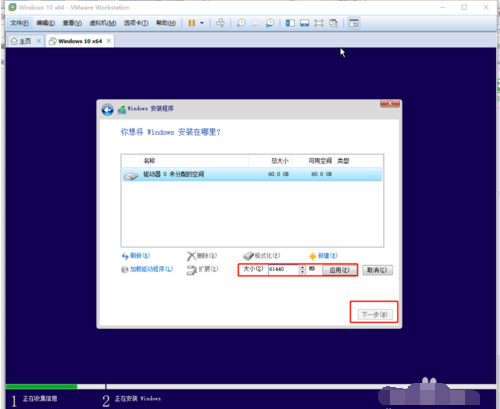The width and height of the screenshot is (500, 409).
Task: Click the 应用 apply button
Action: (339, 270)
